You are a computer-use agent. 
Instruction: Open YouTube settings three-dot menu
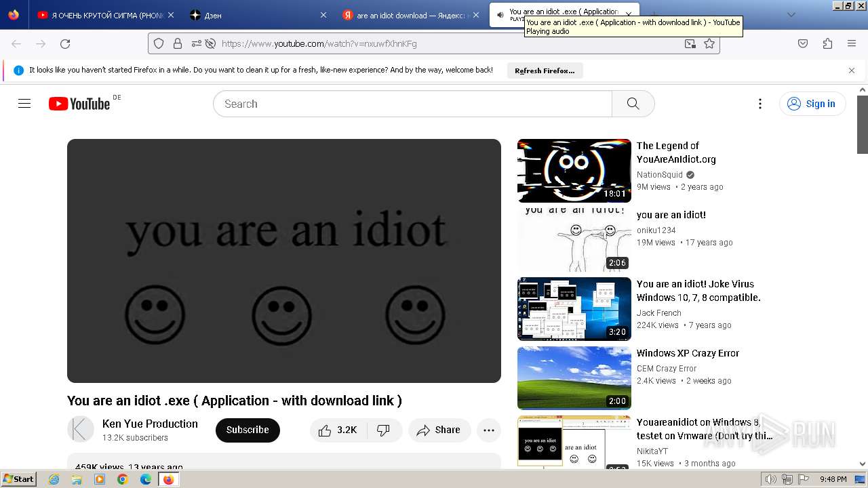pos(760,104)
